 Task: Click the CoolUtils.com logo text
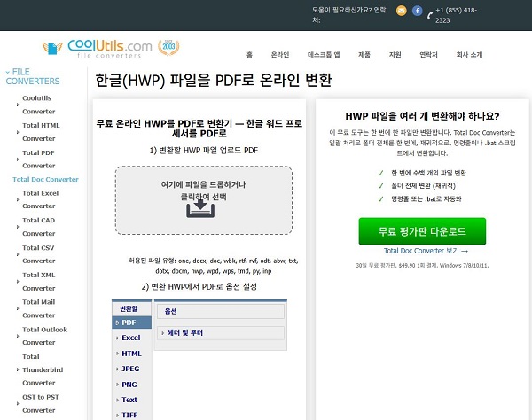[x=110, y=49]
